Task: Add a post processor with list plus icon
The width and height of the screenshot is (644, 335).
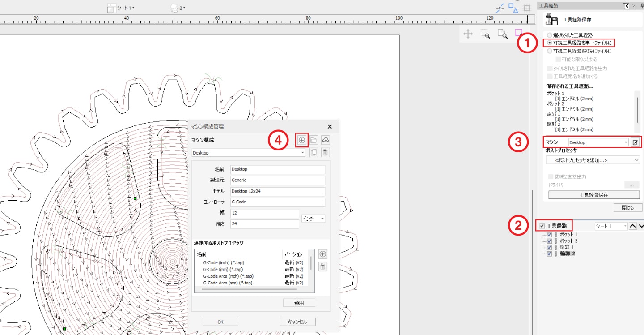Action: (x=322, y=254)
